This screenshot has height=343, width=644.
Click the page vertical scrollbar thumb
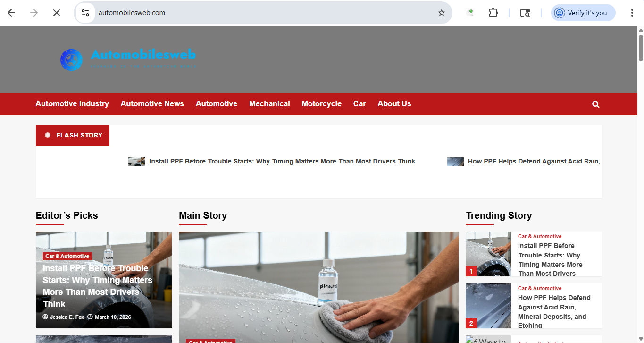(x=641, y=48)
